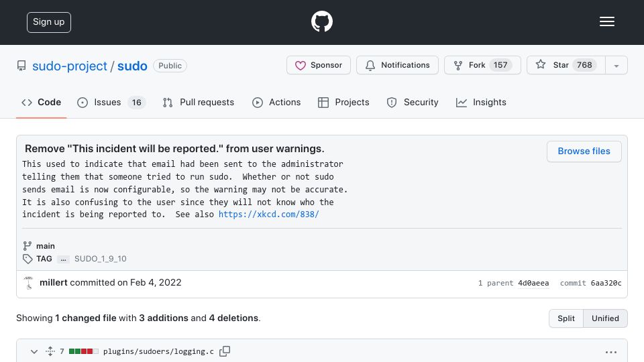The image size is (644, 362).
Task: Click the Security shield icon
Action: point(392,103)
